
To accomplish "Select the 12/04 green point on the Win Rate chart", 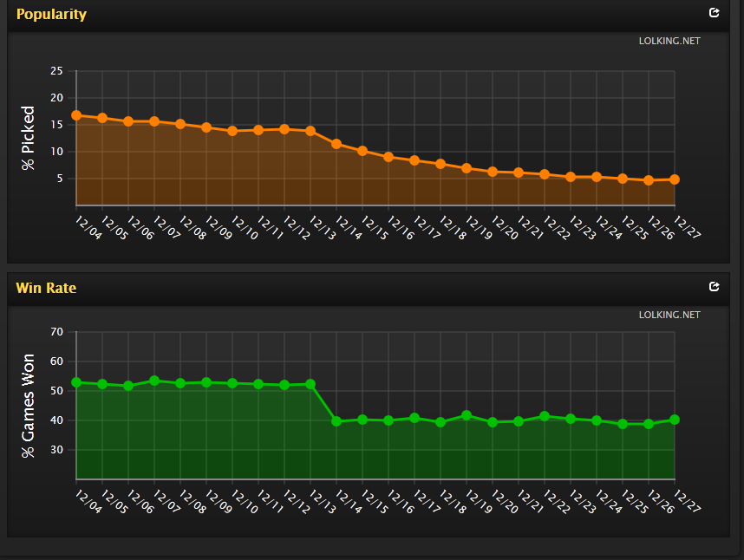I will tap(76, 382).
